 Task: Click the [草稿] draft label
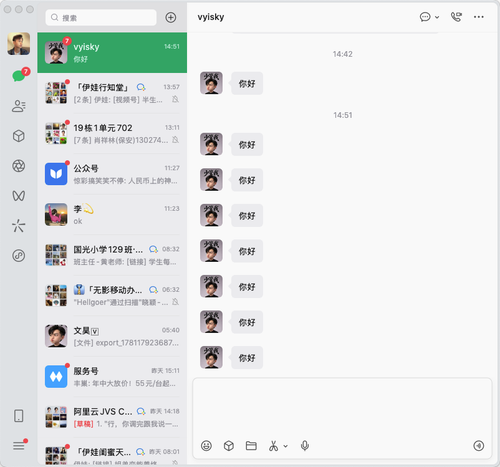[83, 424]
